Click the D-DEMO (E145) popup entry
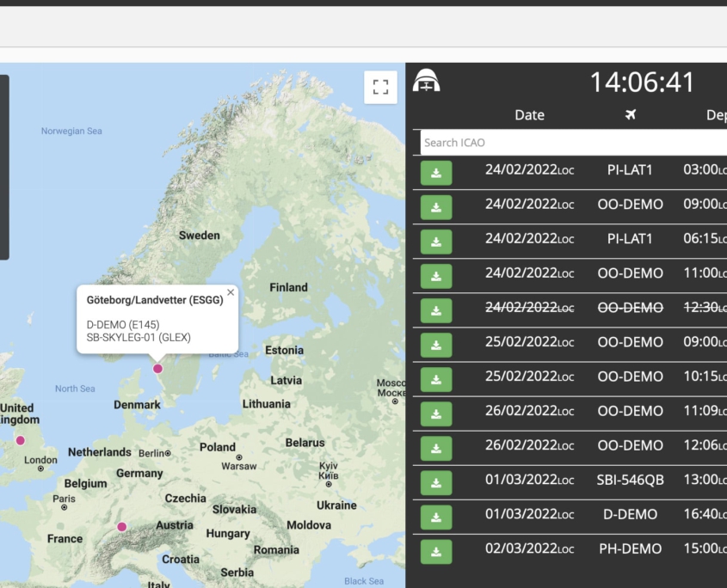This screenshot has width=727, height=588. pyautogui.click(x=123, y=324)
